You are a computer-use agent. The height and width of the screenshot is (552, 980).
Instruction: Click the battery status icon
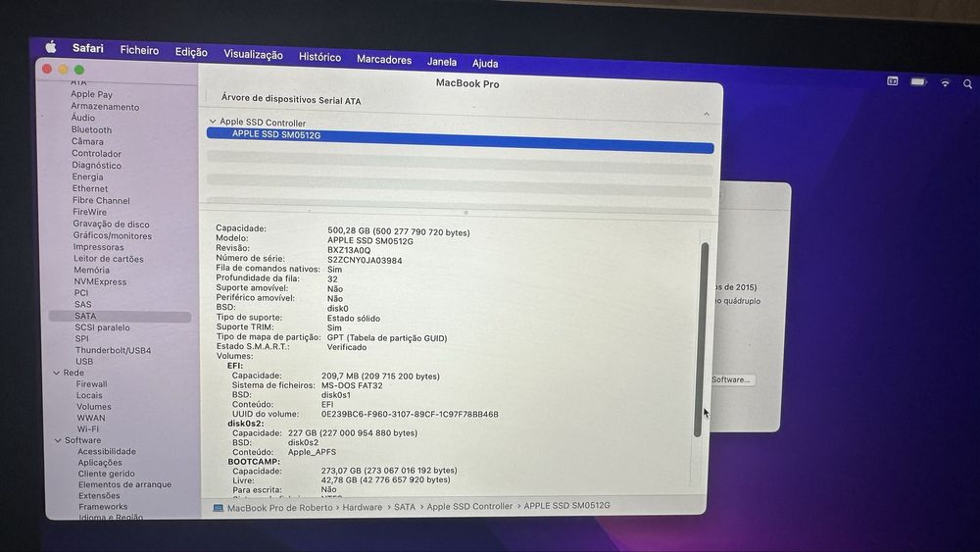[x=919, y=82]
